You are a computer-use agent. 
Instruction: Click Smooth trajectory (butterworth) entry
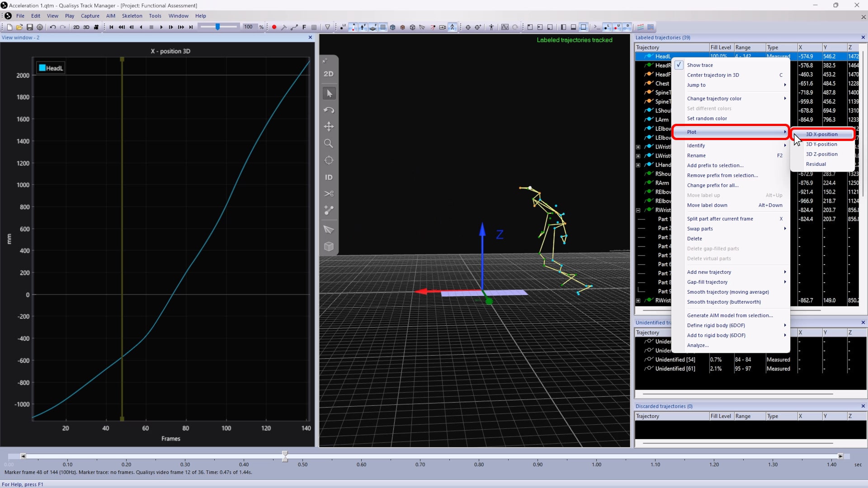723,302
